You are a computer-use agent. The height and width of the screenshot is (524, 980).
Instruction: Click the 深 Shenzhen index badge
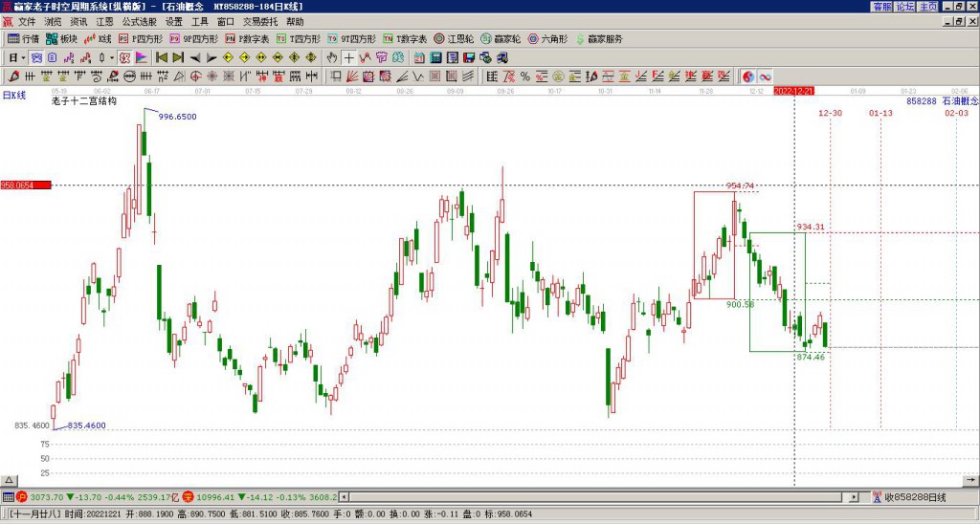click(188, 497)
